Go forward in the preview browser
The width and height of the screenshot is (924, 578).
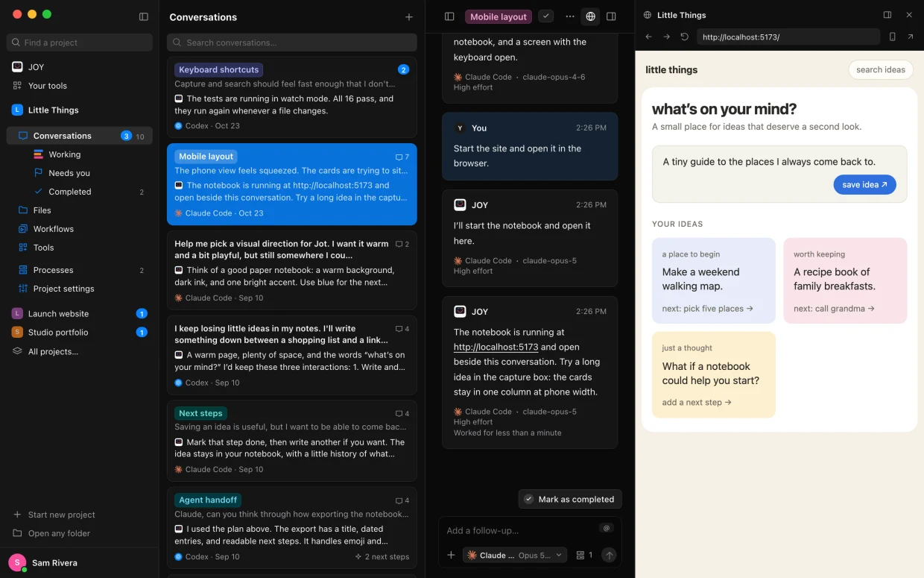(666, 37)
